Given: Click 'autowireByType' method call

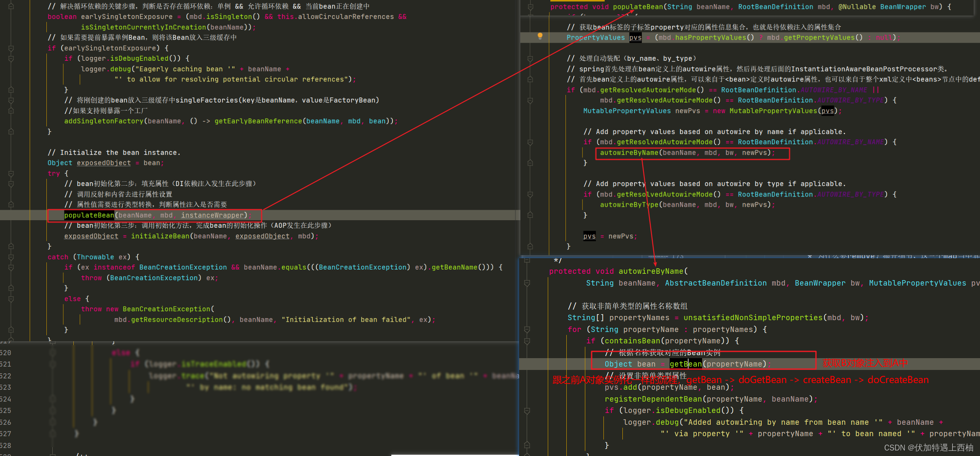Looking at the screenshot, I should pyautogui.click(x=629, y=205).
